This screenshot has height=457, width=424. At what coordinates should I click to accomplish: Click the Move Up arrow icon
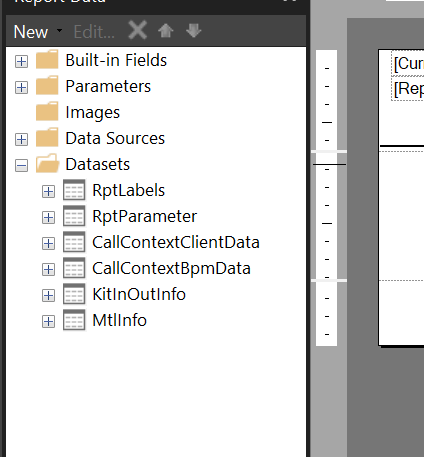(x=166, y=31)
